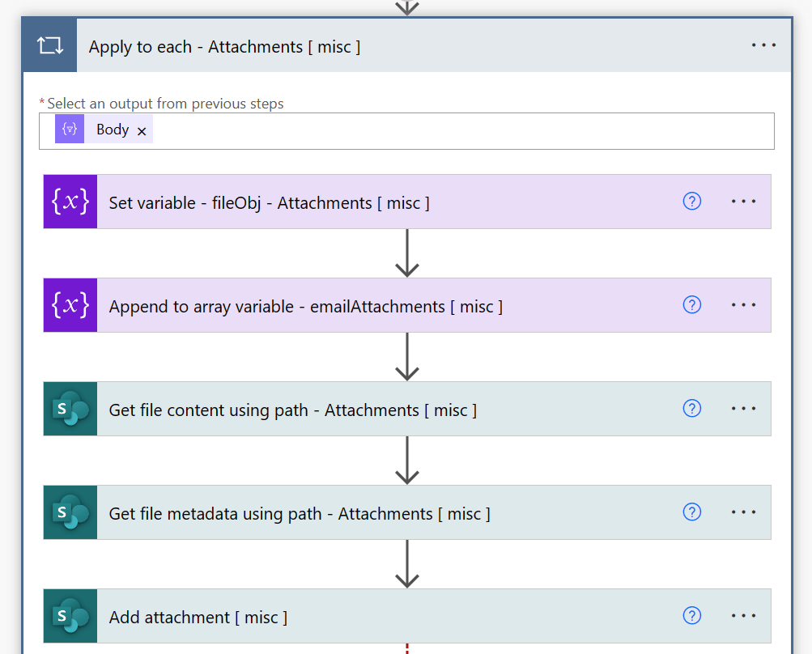Click the Set variable {x} icon
The width and height of the screenshot is (812, 654).
(69, 202)
